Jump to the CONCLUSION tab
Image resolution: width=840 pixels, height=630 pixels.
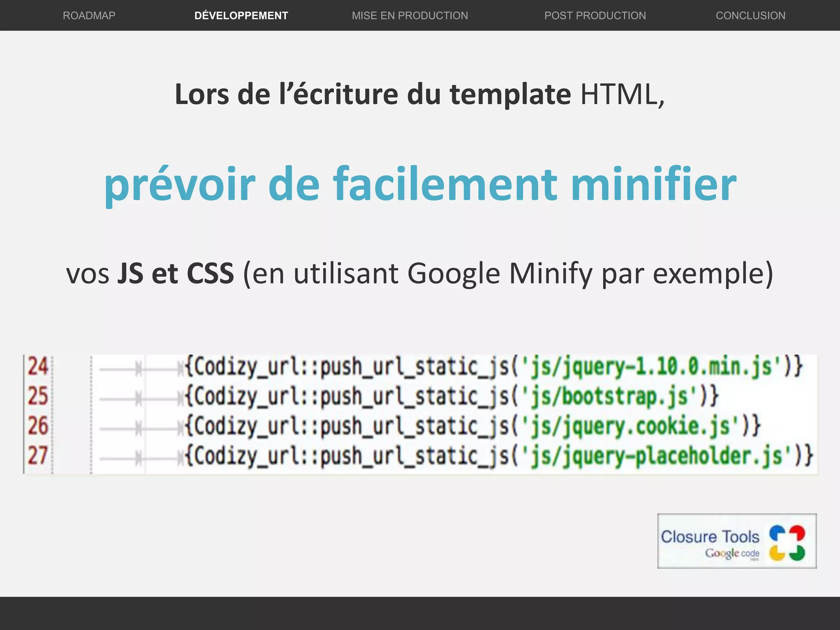click(751, 16)
